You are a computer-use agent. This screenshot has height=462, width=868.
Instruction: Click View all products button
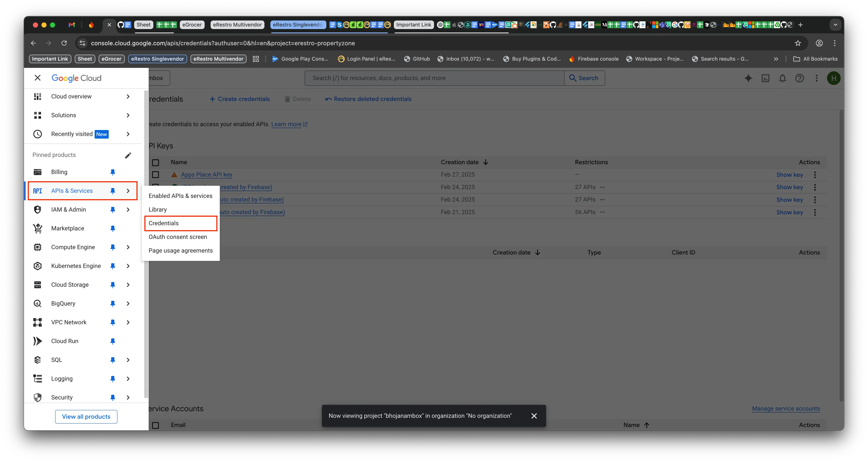tap(86, 417)
